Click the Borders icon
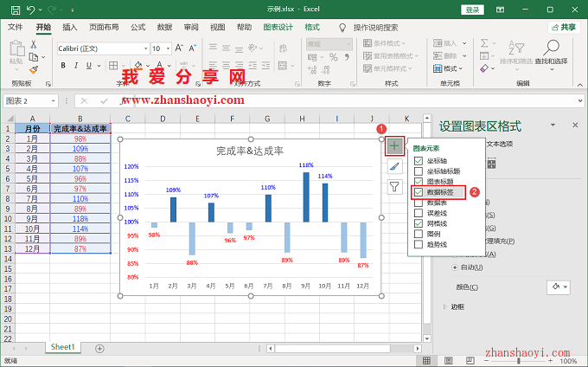This screenshot has height=367, width=588. pyautogui.click(x=113, y=66)
